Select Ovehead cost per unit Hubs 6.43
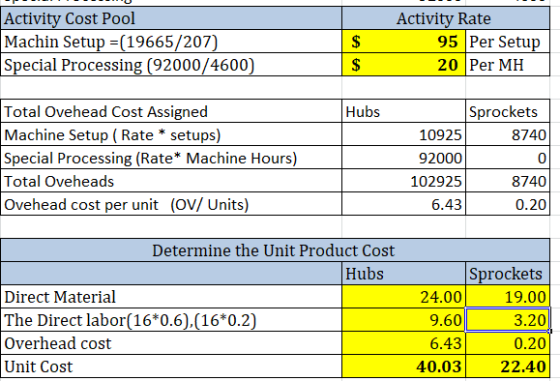Viewport: 560px width, 381px height. tap(404, 204)
